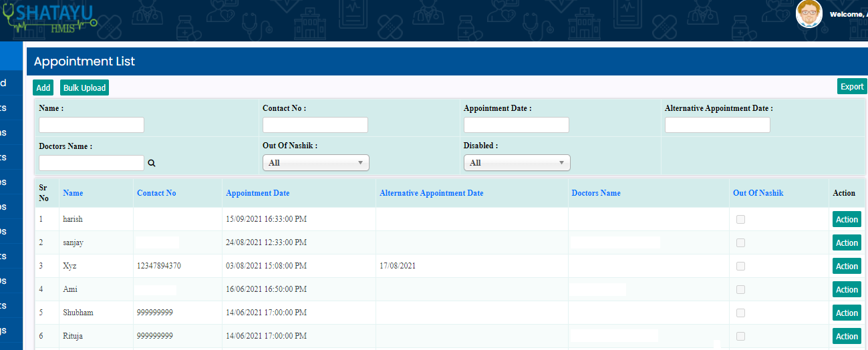Open the Out Of Nashik filter dropdown

click(x=315, y=163)
